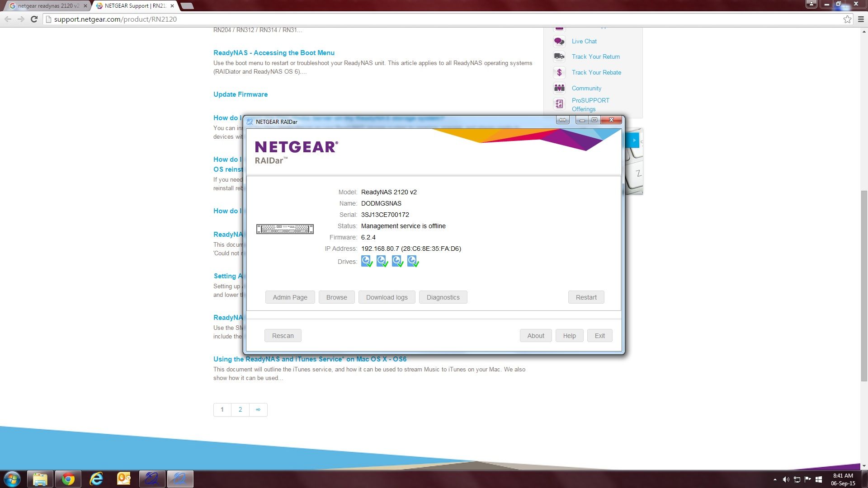Run Diagnostics in RAIDar
This screenshot has height=488, width=868.
pos(443,297)
